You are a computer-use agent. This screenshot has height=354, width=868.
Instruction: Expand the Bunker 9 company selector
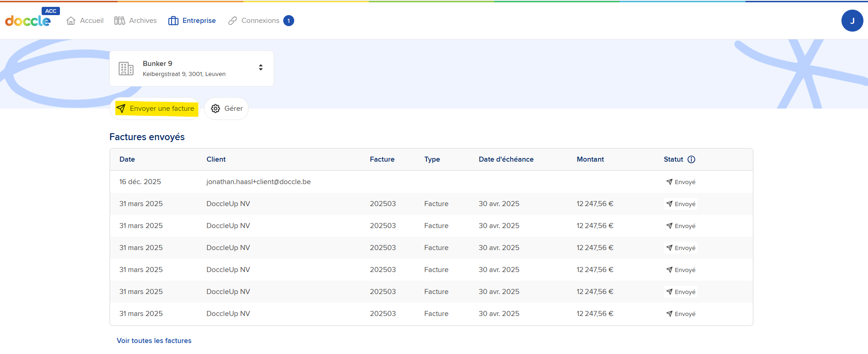tap(260, 68)
